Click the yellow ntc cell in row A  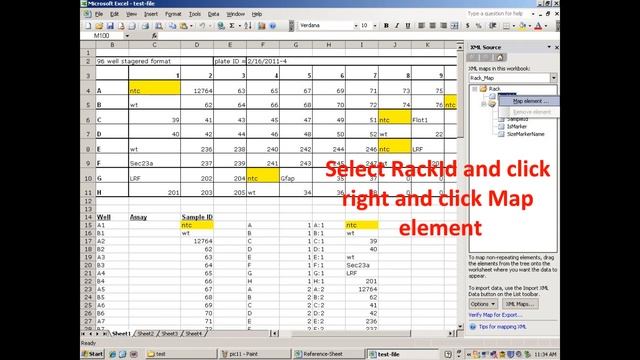click(154, 88)
